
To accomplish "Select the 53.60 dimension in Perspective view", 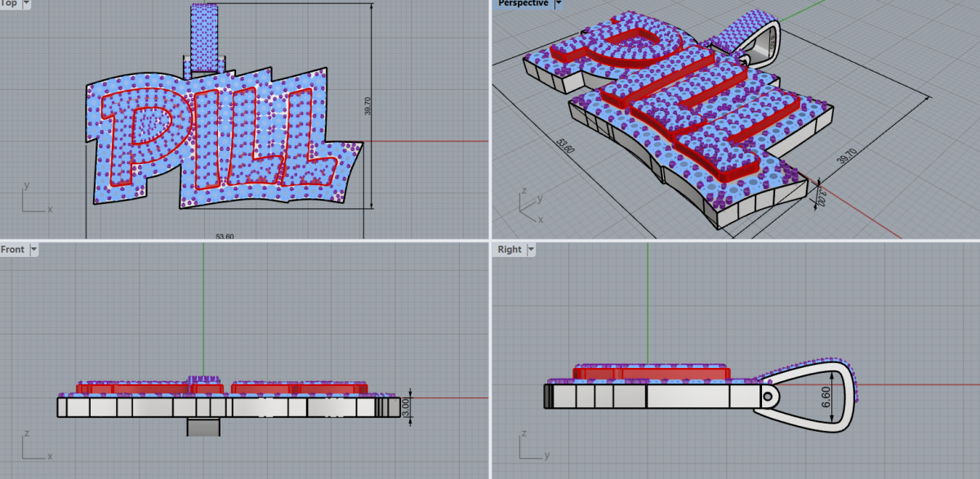I will pyautogui.click(x=565, y=144).
